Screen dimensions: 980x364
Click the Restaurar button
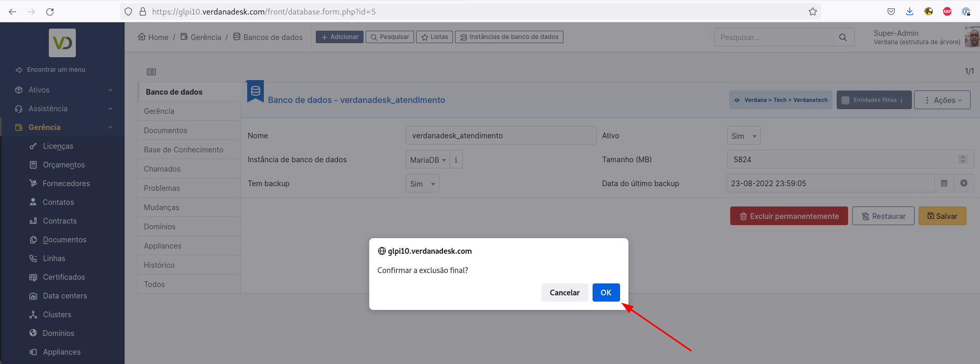click(x=883, y=216)
